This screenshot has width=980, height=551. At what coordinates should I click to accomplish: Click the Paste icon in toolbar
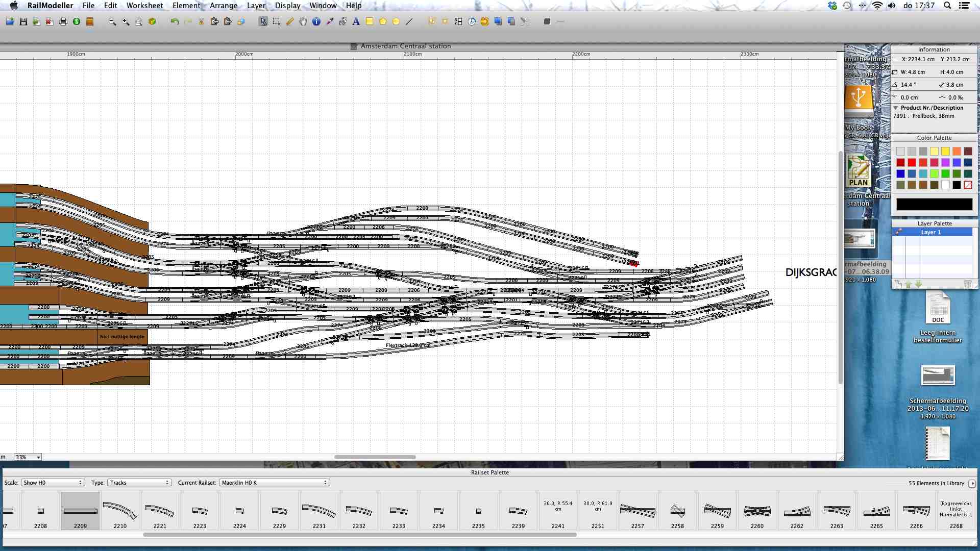click(x=228, y=21)
